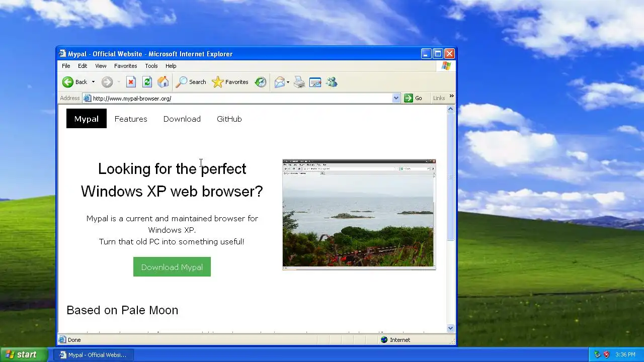This screenshot has height=362, width=644.
Task: Go to the Home page icon
Action: click(x=163, y=82)
